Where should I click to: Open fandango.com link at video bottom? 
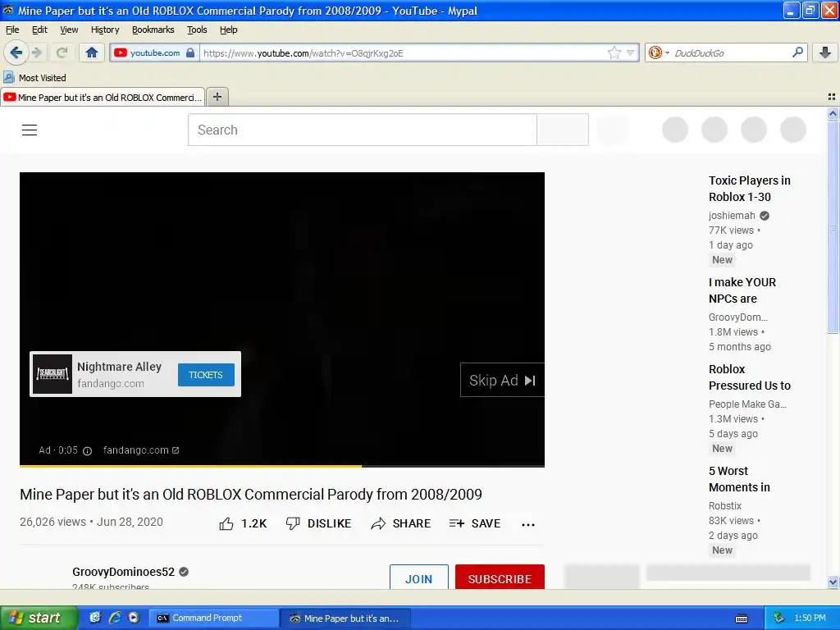(x=141, y=450)
